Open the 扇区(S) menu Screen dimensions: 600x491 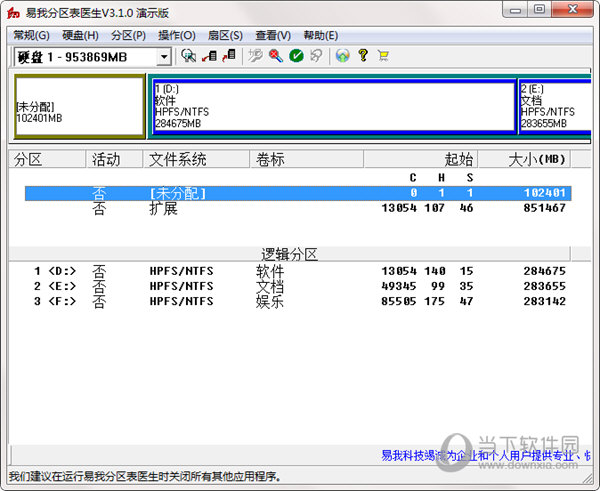click(x=225, y=36)
